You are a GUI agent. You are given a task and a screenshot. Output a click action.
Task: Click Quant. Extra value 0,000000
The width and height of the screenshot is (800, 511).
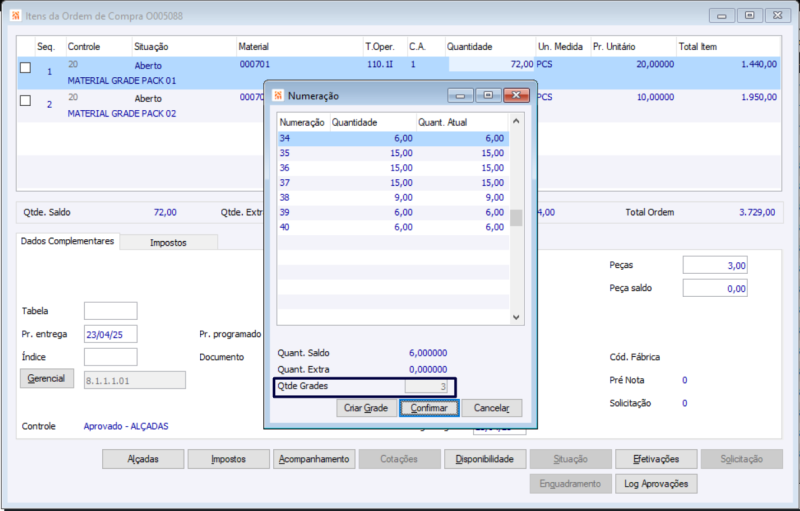(x=428, y=369)
